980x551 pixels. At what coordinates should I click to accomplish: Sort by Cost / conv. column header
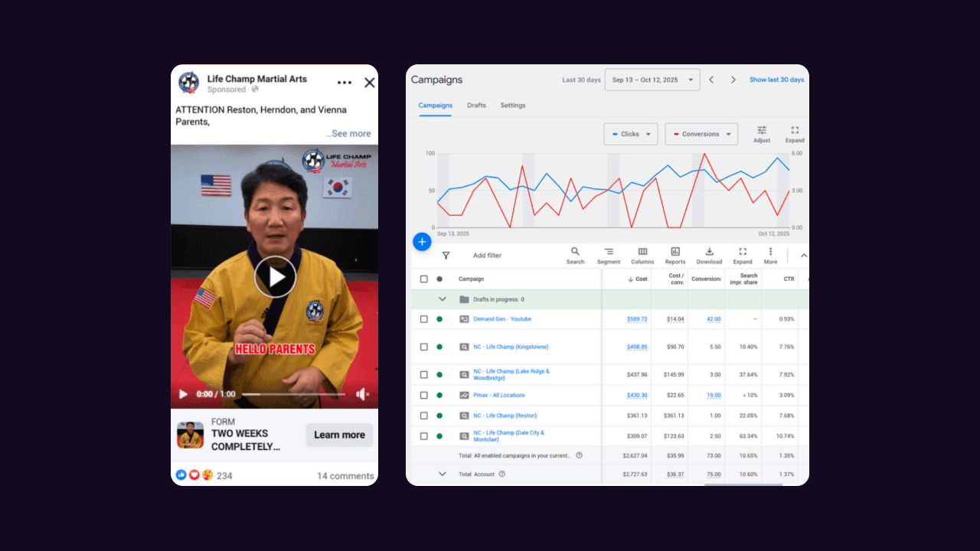pos(676,279)
